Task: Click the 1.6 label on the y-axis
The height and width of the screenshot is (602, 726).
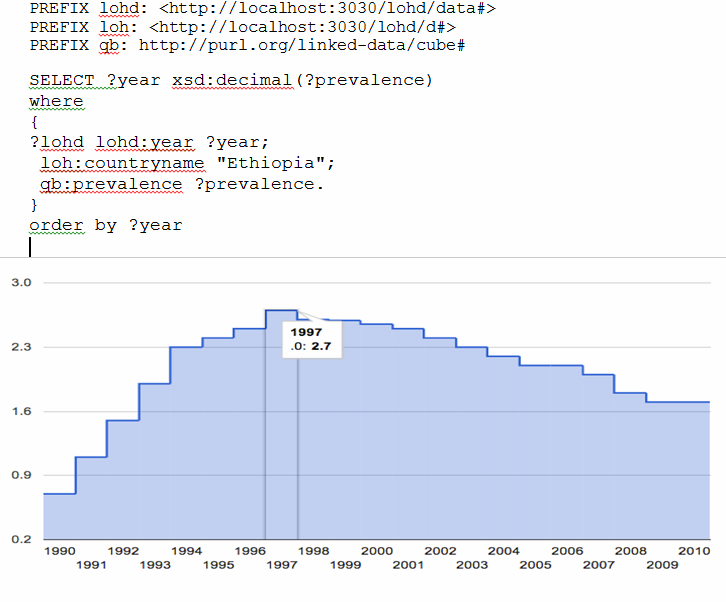Action: (21, 411)
